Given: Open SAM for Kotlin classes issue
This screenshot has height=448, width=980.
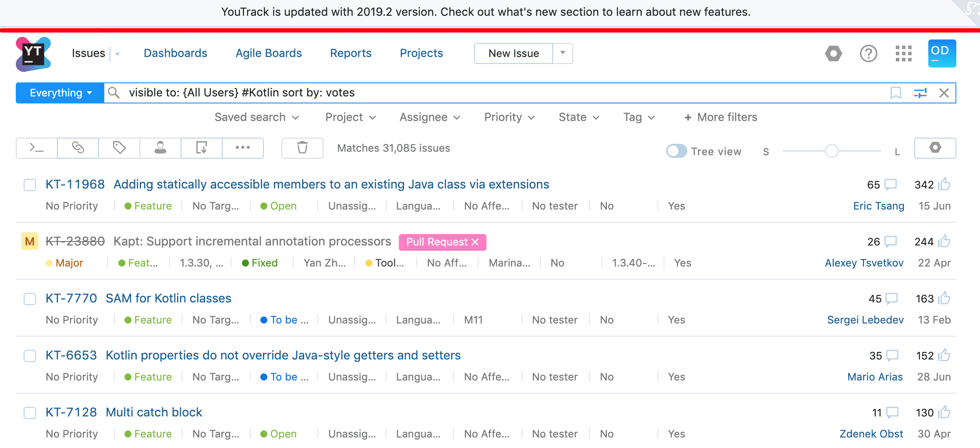Looking at the screenshot, I should tap(168, 298).
